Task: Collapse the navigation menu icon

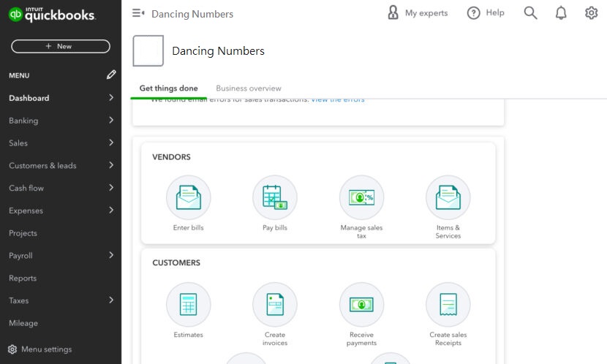Action: pyautogui.click(x=138, y=14)
